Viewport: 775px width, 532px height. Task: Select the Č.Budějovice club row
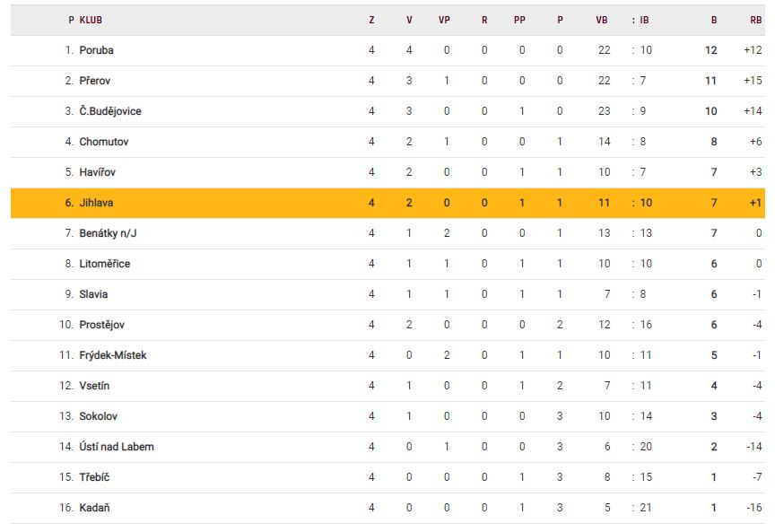pos(109,111)
